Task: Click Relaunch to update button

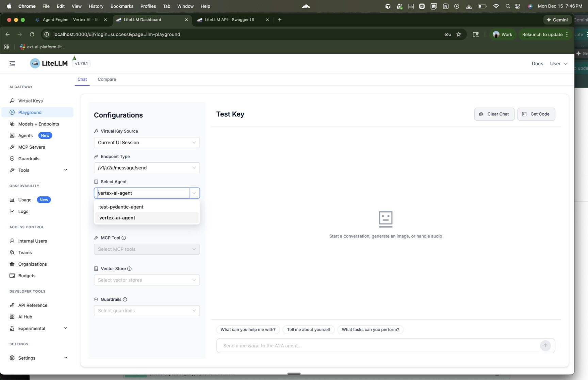Action: tap(545, 34)
